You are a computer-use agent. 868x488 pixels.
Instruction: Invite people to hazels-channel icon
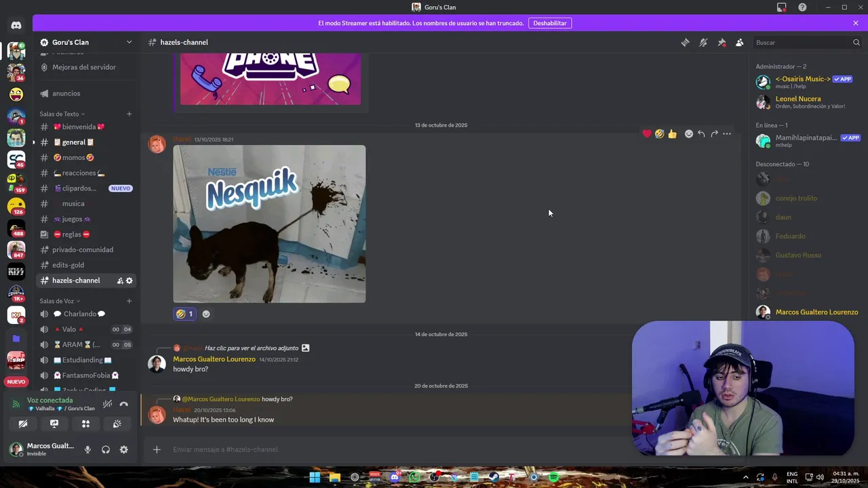pyautogui.click(x=119, y=281)
